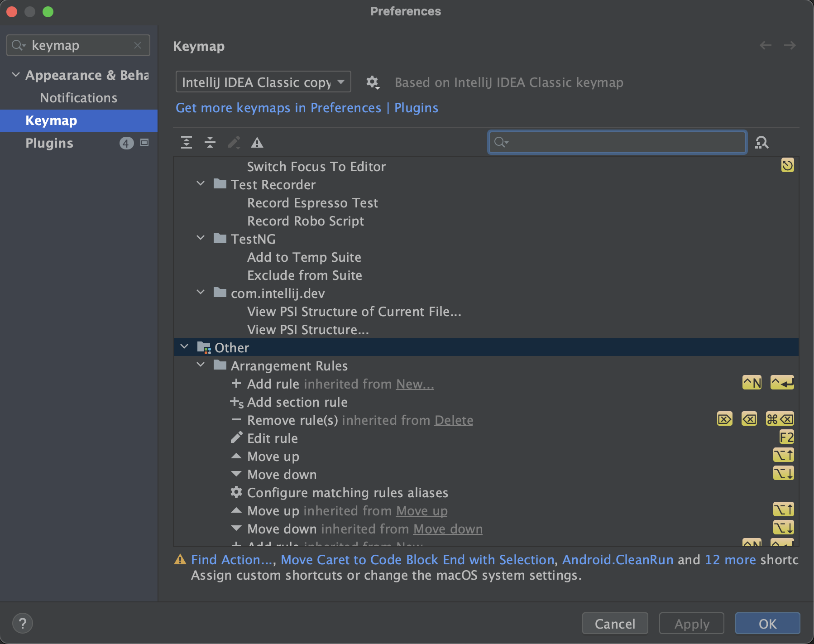Click the Plugins settings-scope icon in sidebar
Screen dimensions: 814x644
point(144,143)
